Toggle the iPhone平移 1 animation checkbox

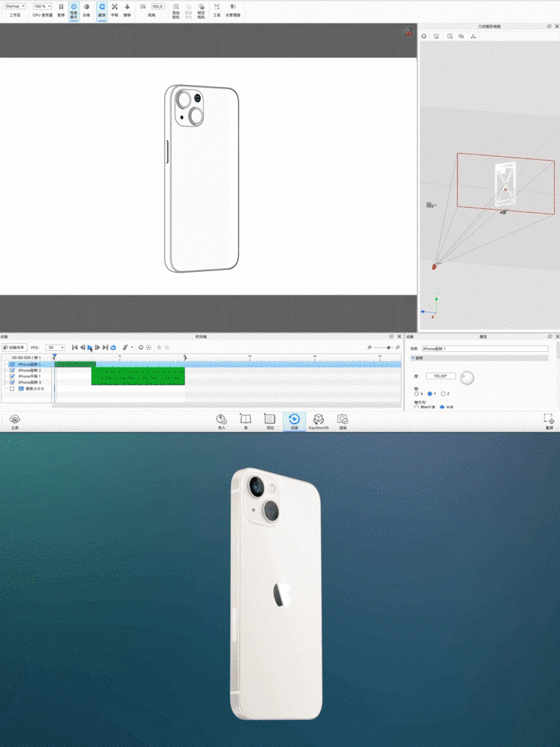click(12, 377)
